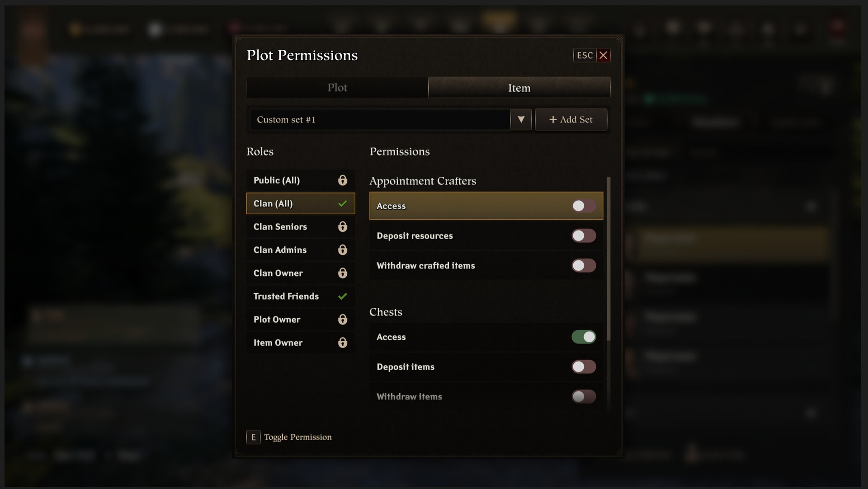Click the lock icon beside Clan Admins
Screen dimensions: 868x489
343,250
